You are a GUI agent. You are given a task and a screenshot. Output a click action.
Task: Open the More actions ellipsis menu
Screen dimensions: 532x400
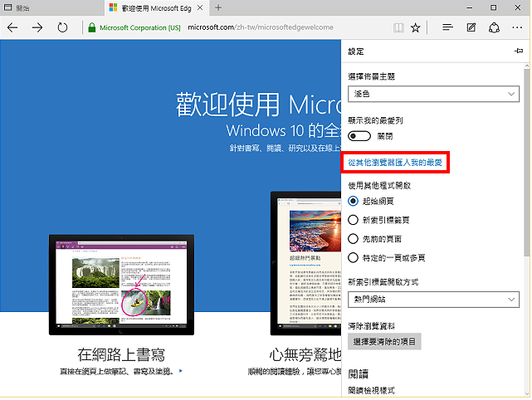click(x=517, y=27)
